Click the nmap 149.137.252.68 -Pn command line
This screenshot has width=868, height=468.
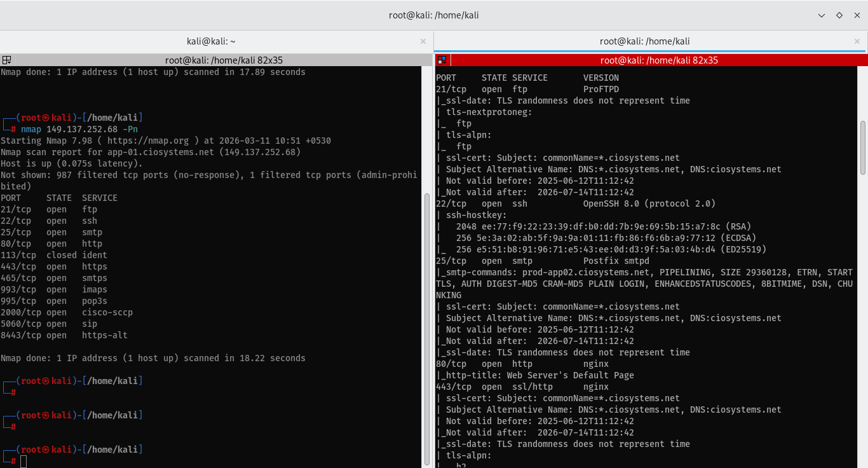click(x=79, y=129)
